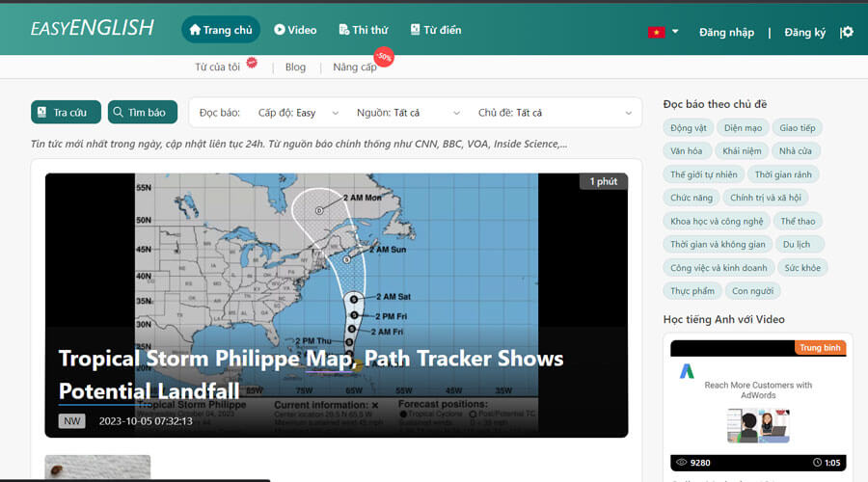868x482 pixels.
Task: Click the Đăng ký register link
Action: pyautogui.click(x=804, y=32)
